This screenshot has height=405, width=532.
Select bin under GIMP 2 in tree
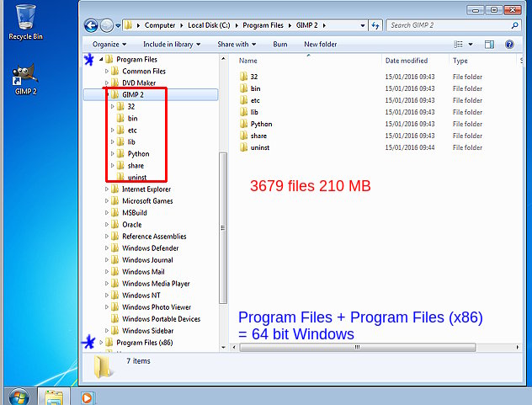132,119
